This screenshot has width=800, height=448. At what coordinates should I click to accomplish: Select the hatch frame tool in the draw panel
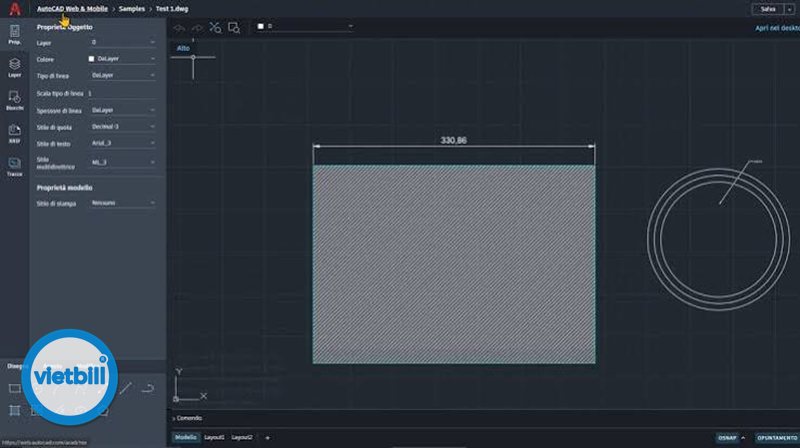14,410
